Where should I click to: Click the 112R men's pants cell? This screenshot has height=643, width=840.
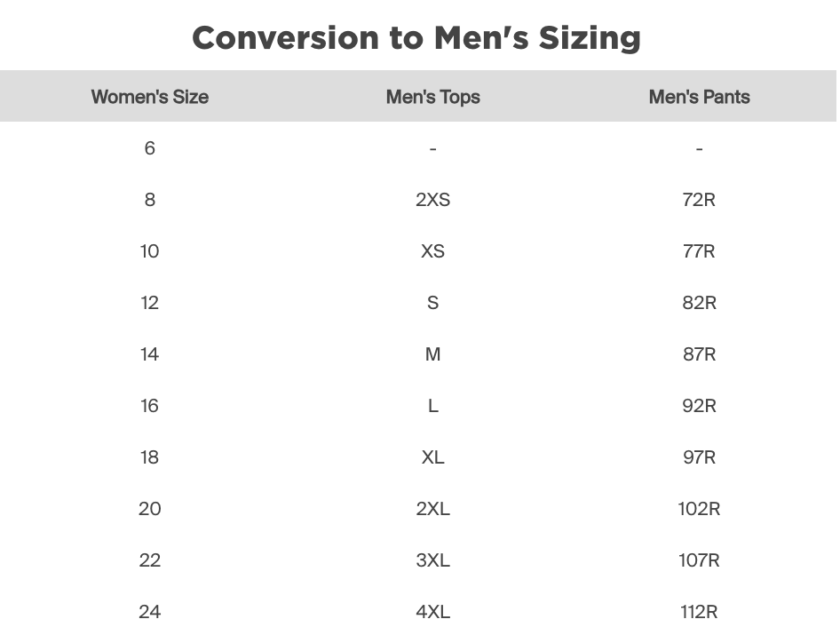[x=699, y=612]
